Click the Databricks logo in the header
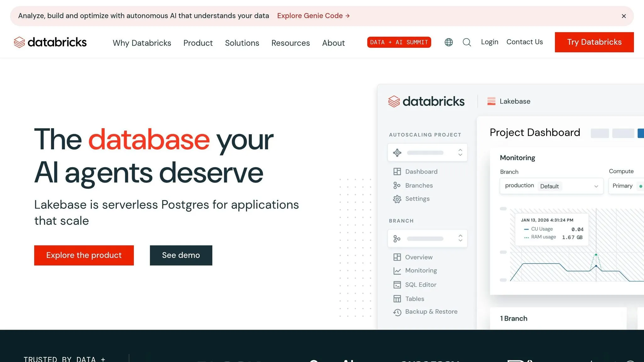Screen dimensions: 644x362 50,42
